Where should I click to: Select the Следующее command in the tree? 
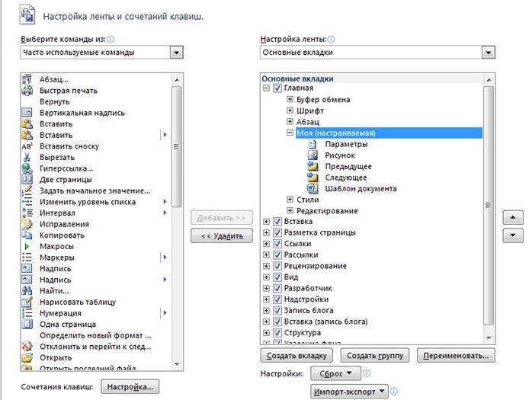tap(346, 178)
